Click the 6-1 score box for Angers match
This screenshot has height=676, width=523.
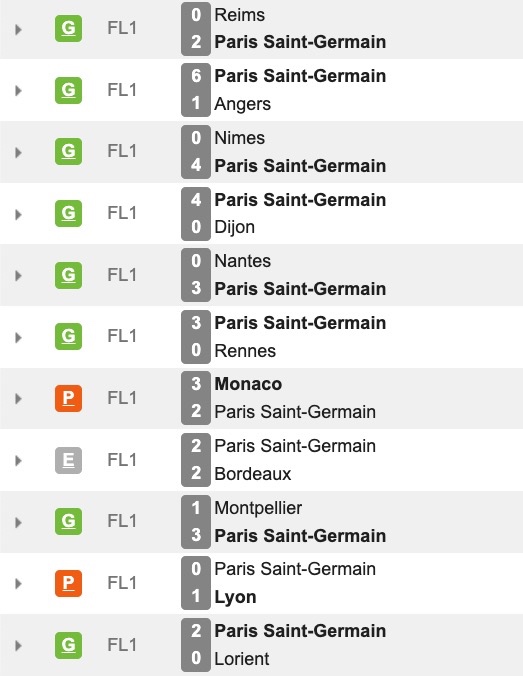click(x=196, y=90)
